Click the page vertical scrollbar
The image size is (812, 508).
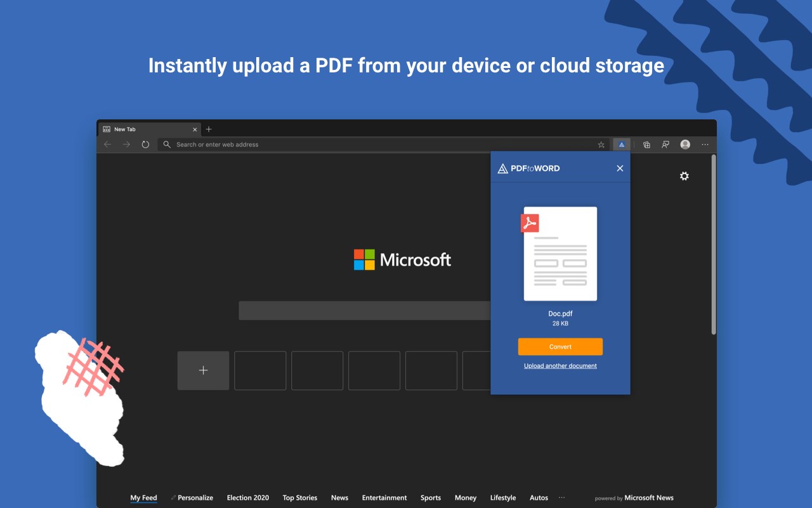[714, 244]
